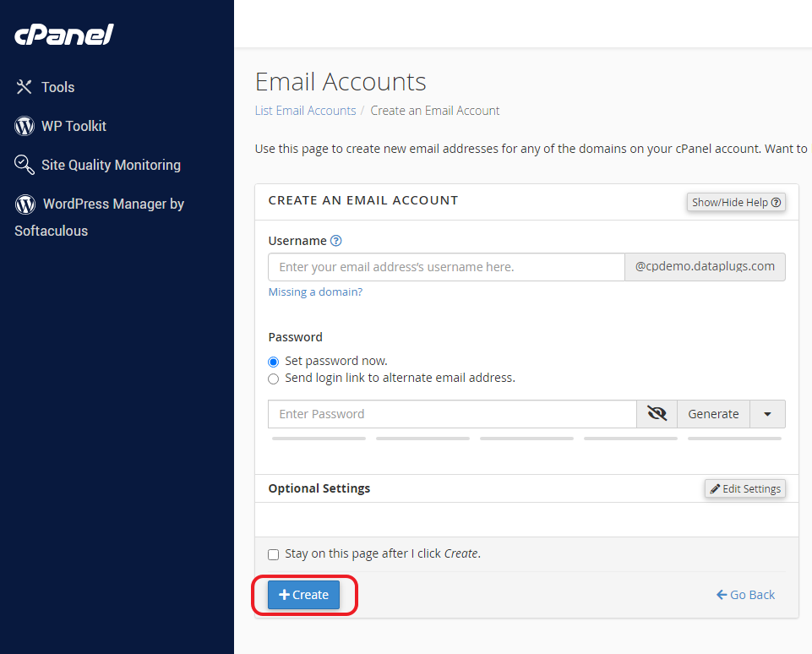The width and height of the screenshot is (812, 654).
Task: Toggle password visibility with eye icon
Action: click(657, 414)
